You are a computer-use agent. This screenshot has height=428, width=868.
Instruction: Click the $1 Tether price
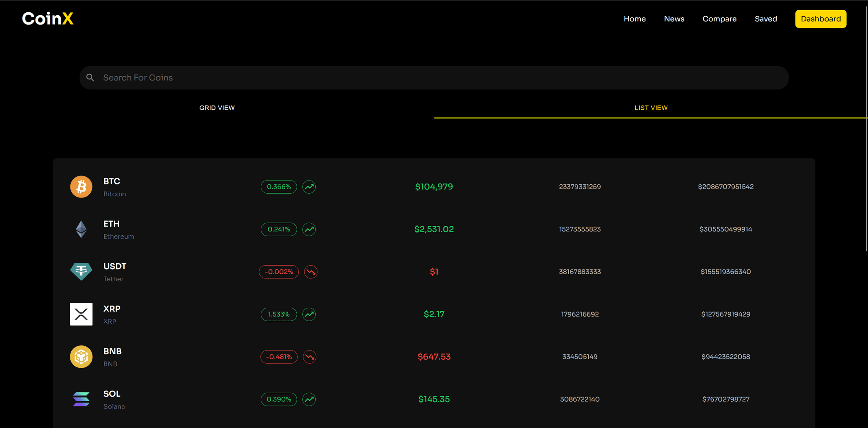[434, 272]
